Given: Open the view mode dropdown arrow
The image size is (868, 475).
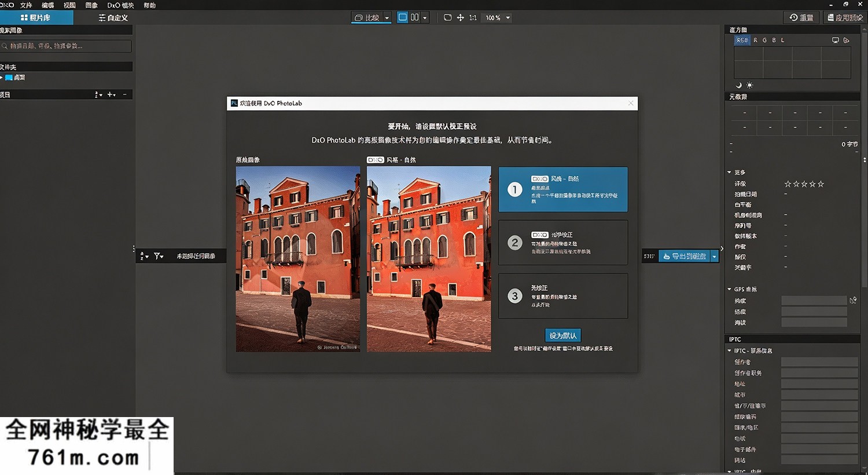Looking at the screenshot, I should point(425,18).
